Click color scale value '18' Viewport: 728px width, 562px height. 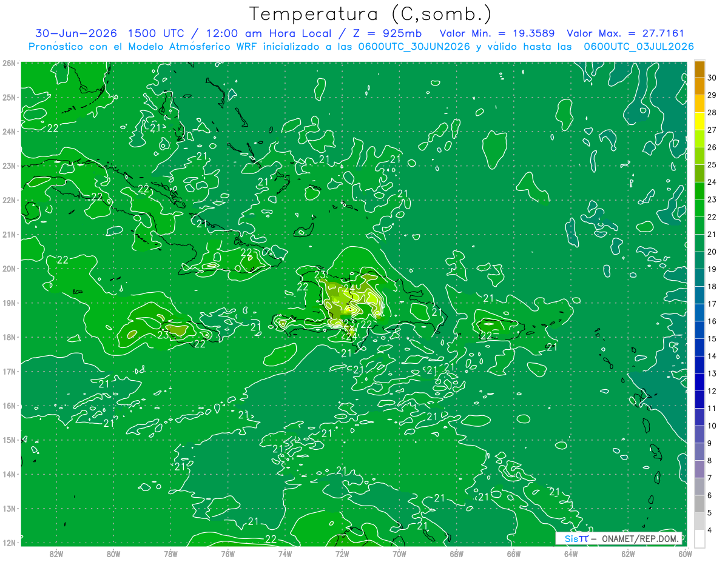click(x=712, y=286)
